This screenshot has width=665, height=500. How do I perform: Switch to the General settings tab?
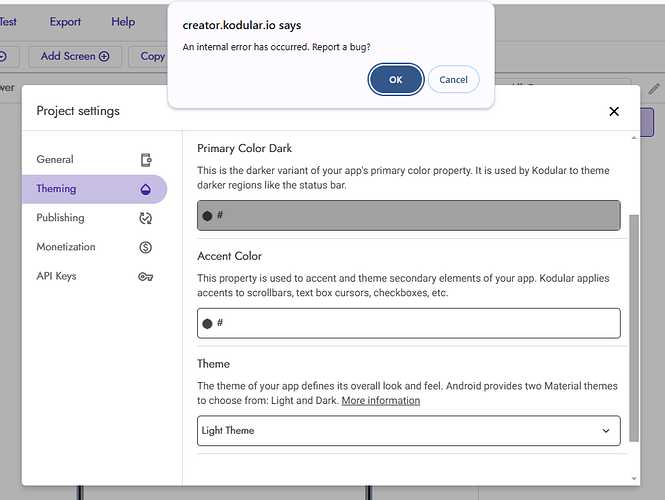(55, 160)
